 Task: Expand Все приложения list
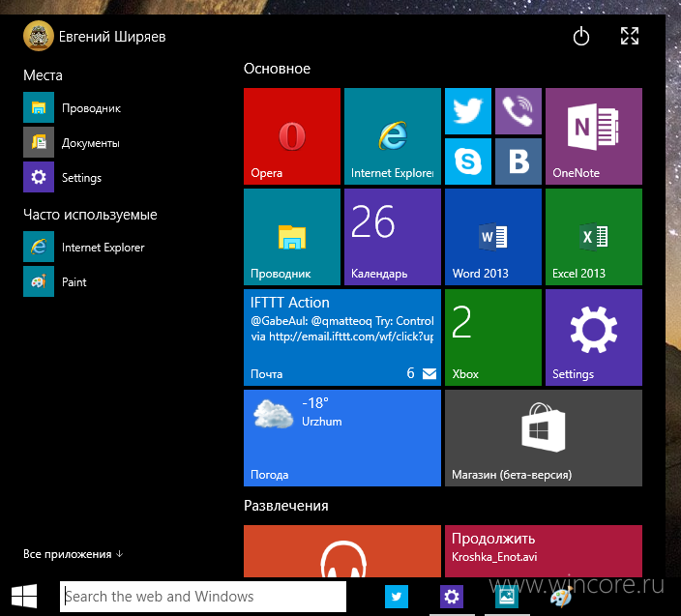tap(74, 554)
